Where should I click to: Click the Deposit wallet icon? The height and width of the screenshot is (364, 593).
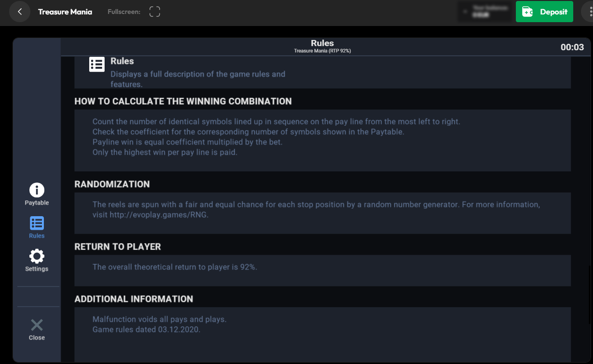[527, 12]
